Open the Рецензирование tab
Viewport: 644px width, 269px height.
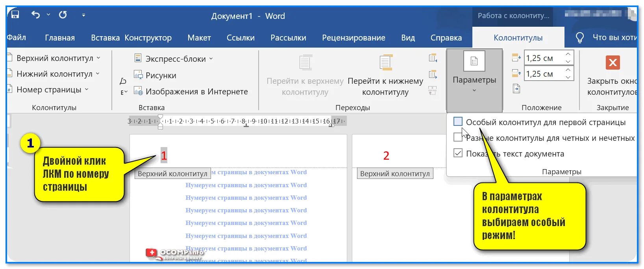point(353,38)
